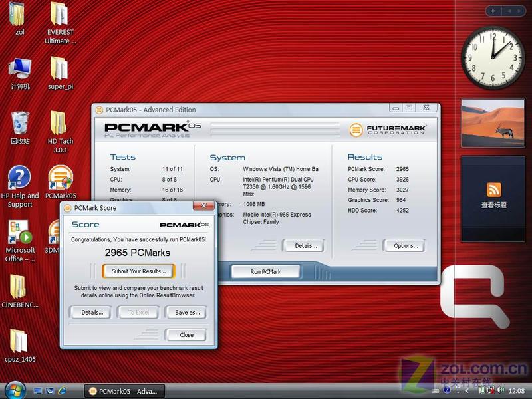Click the Memory Score value 3027
The height and width of the screenshot is (399, 532).
[402, 190]
